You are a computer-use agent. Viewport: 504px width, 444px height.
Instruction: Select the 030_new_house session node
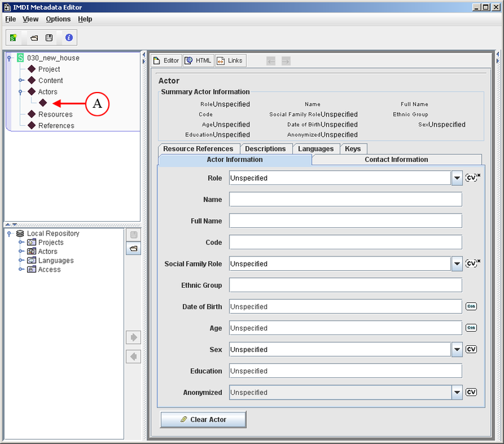[x=49, y=58]
